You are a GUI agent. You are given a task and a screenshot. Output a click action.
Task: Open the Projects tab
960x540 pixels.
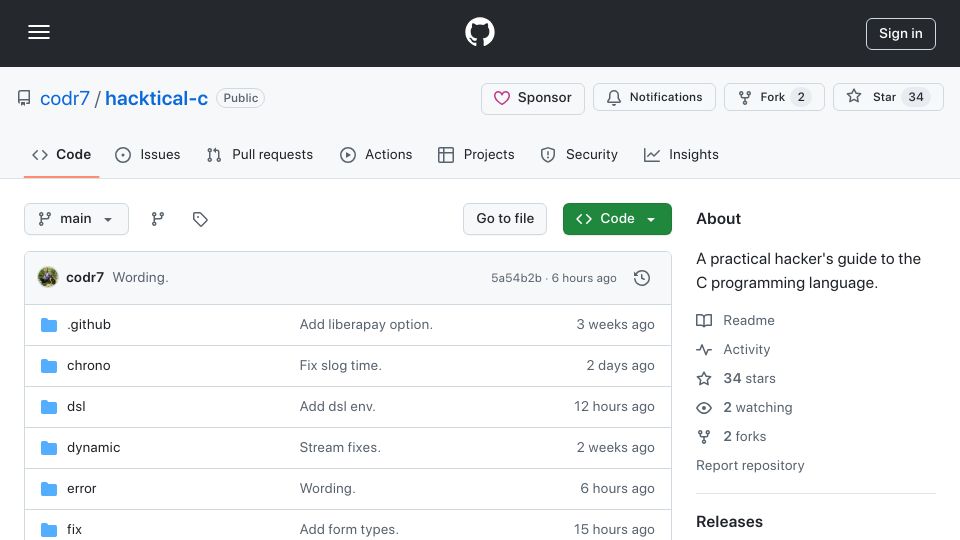pyautogui.click(x=476, y=155)
